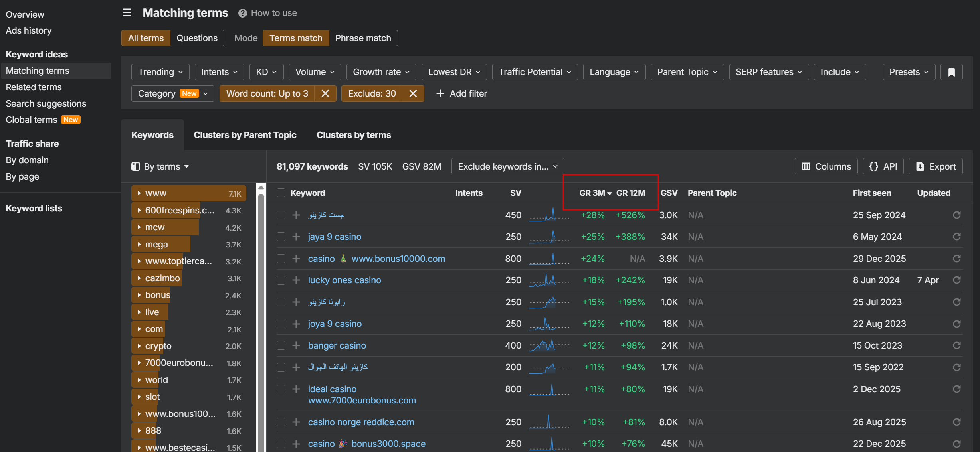980x452 pixels.
Task: Select the 'joya 9 casino' checkbox
Action: tap(281, 324)
